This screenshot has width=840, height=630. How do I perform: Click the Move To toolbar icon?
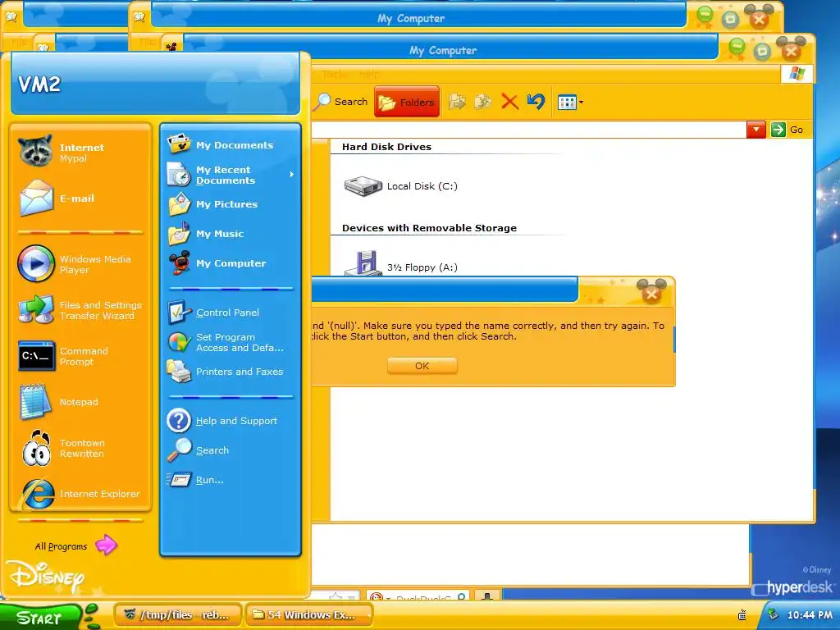(457, 101)
